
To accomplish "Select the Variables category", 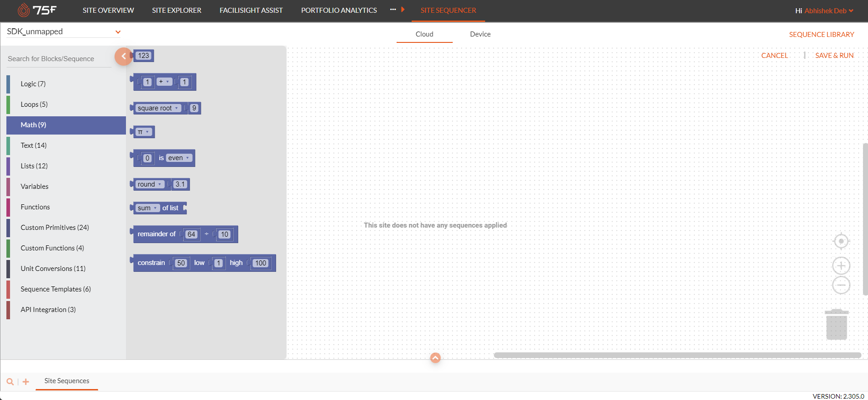I will [66, 187].
